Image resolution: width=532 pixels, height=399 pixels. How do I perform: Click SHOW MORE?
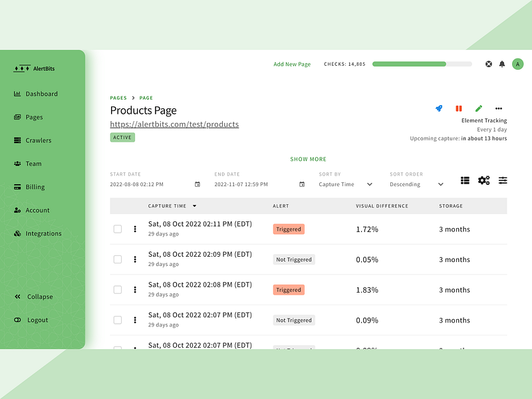[x=309, y=159]
